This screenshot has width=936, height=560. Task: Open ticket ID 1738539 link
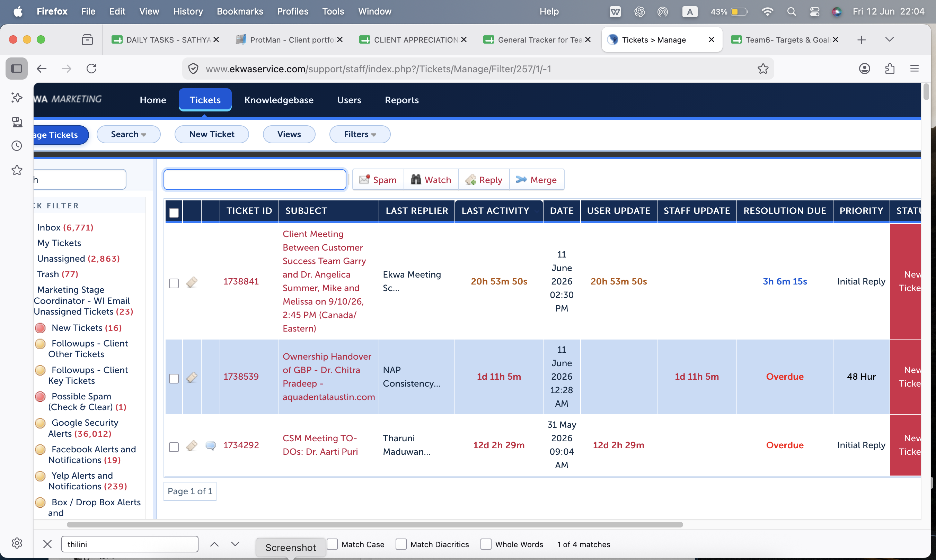coord(241,377)
